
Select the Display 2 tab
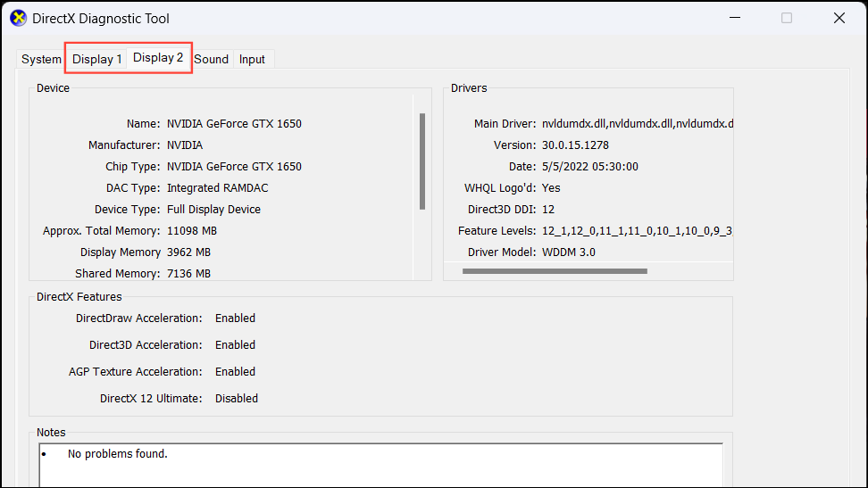tap(158, 57)
